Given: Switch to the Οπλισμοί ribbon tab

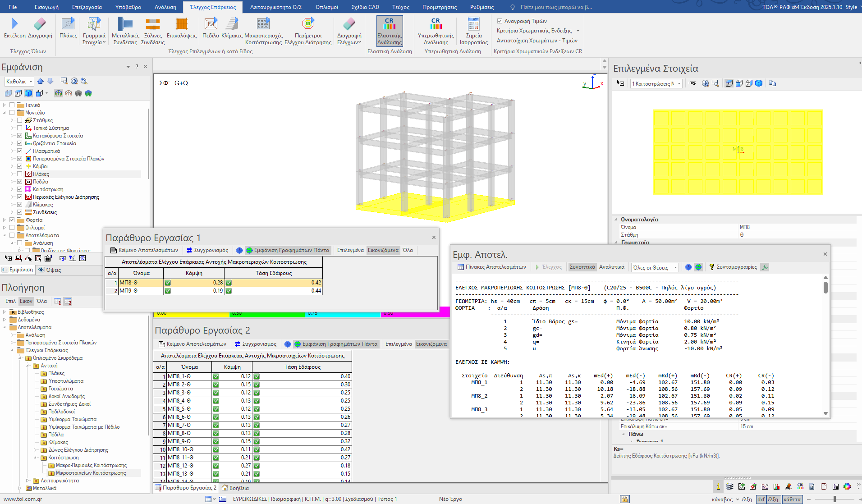Looking at the screenshot, I should (x=326, y=7).
